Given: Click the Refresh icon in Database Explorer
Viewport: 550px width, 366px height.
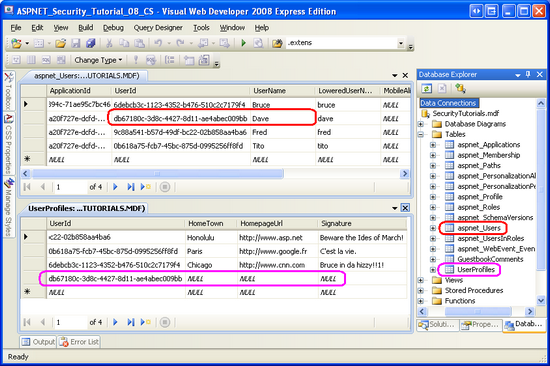Looking at the screenshot, I should pos(427,88).
